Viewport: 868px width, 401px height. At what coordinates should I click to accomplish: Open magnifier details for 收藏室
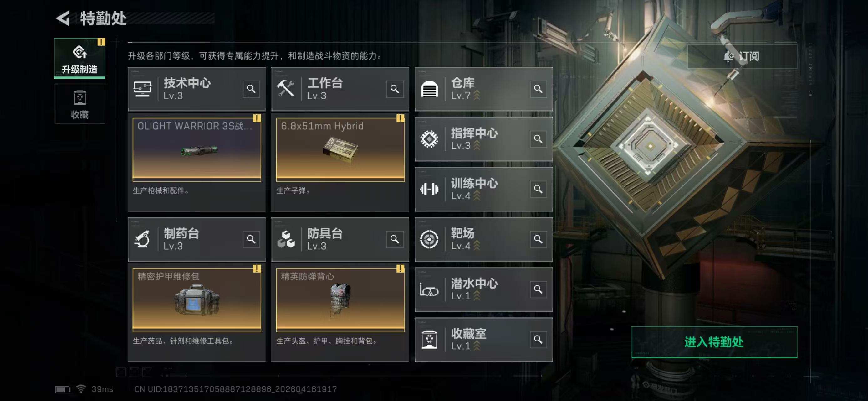tap(538, 340)
